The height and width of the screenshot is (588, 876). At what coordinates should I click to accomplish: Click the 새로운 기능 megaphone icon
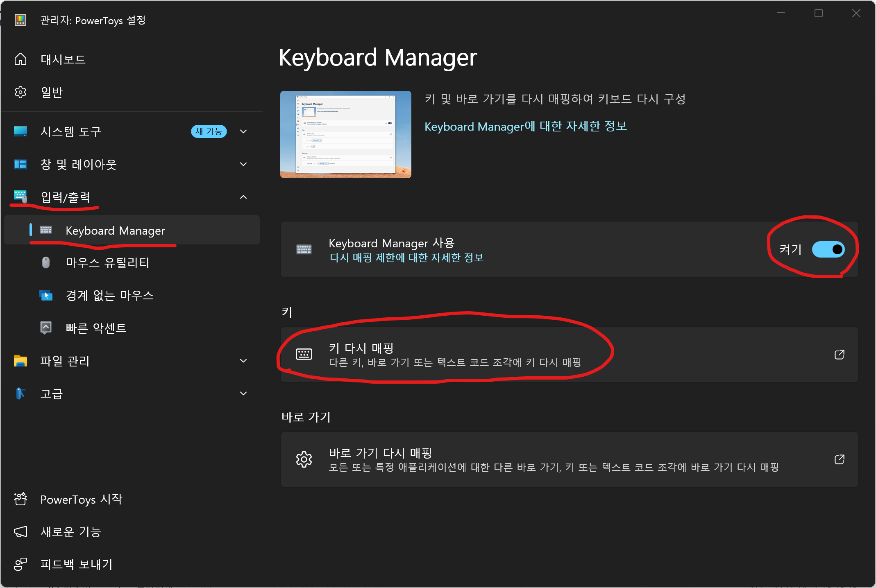(x=20, y=531)
